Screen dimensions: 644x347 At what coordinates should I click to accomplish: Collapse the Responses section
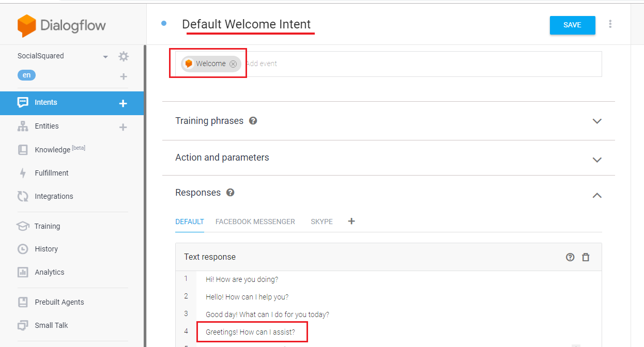pos(597,195)
